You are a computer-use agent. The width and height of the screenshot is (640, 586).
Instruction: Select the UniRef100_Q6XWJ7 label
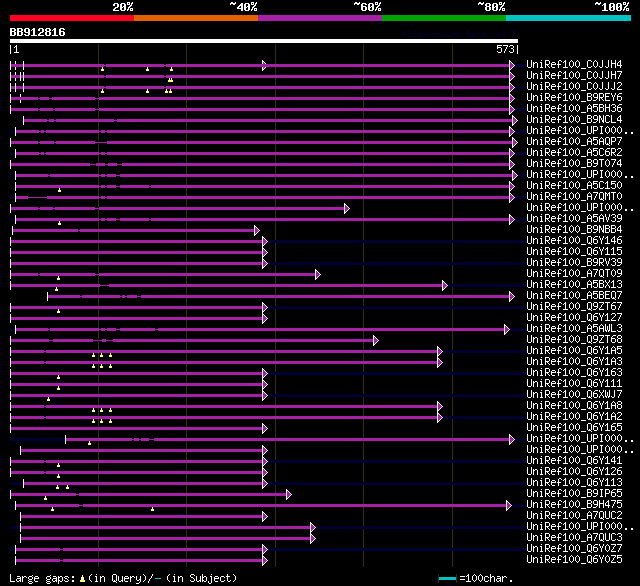[574, 395]
